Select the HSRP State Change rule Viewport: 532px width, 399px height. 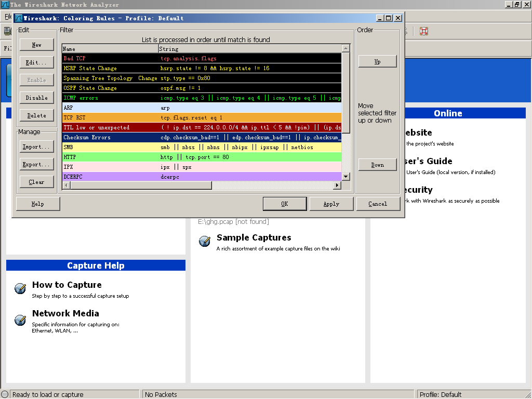[x=202, y=68]
